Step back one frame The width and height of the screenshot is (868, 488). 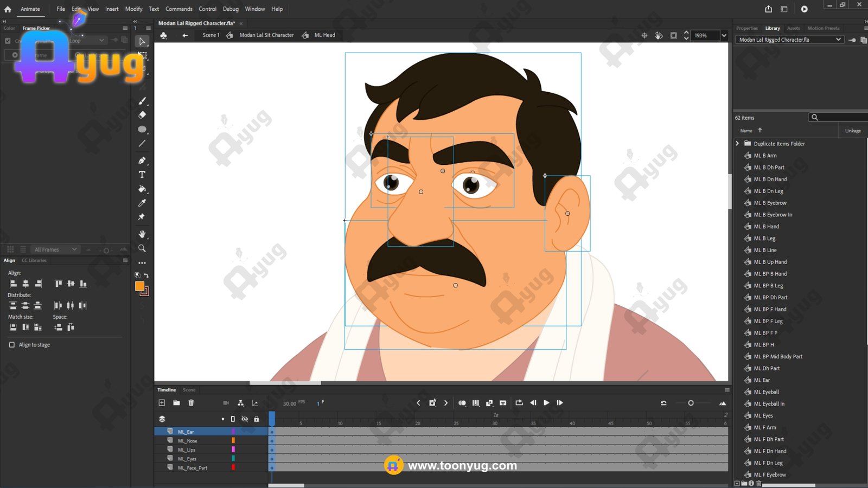[x=533, y=403]
